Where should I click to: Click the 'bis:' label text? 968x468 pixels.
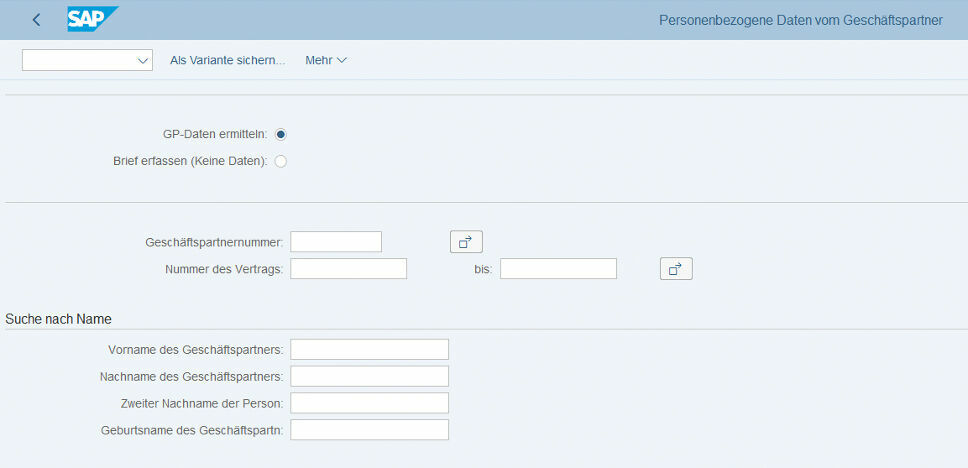(483, 269)
